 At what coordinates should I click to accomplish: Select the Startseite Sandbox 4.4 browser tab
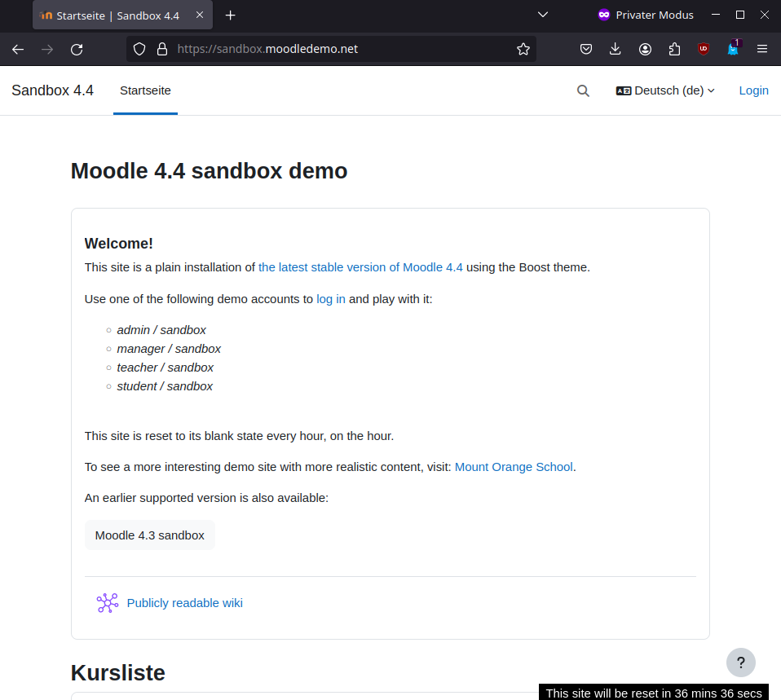click(x=122, y=15)
